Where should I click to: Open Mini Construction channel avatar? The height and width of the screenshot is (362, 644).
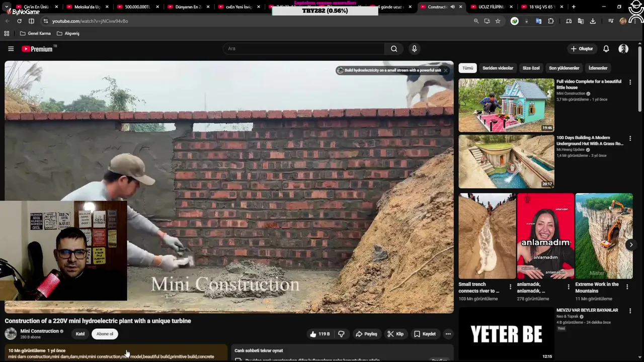(x=11, y=334)
